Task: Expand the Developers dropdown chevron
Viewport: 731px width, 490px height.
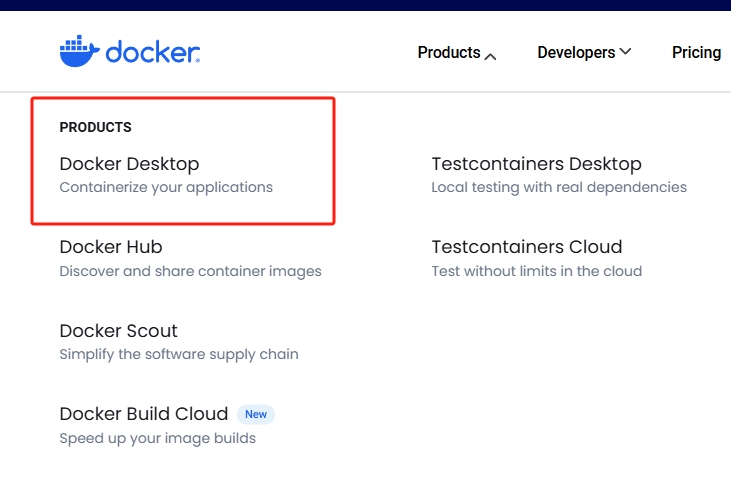Action: point(626,51)
